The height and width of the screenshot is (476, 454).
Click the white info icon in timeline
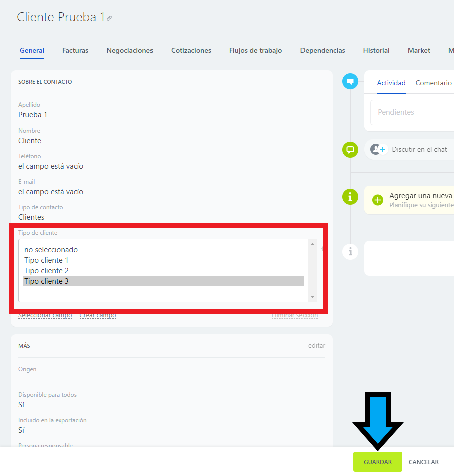pyautogui.click(x=350, y=251)
